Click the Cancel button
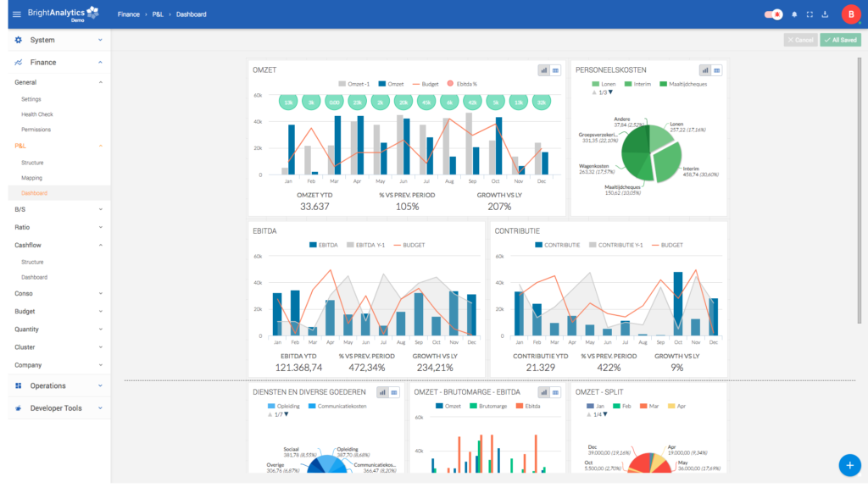Screen dimensions: 868x493 [800, 39]
